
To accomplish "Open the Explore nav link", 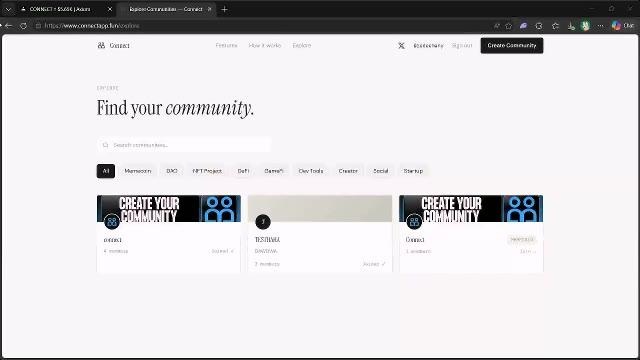I will pyautogui.click(x=302, y=45).
